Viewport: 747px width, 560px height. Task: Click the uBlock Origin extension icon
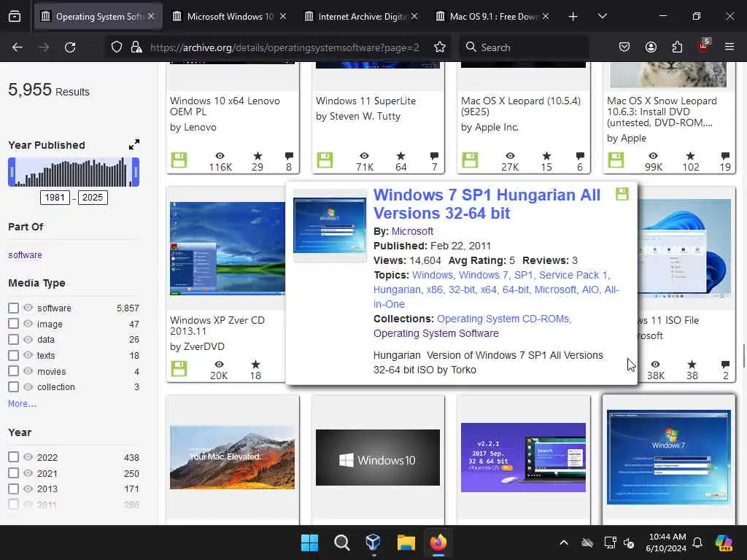(703, 46)
